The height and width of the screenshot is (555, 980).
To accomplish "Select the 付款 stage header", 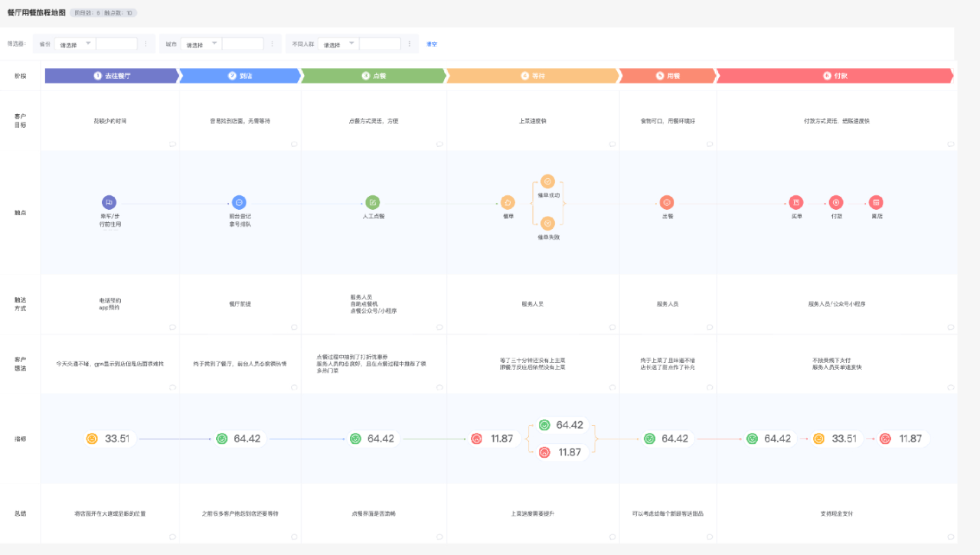I will (835, 76).
